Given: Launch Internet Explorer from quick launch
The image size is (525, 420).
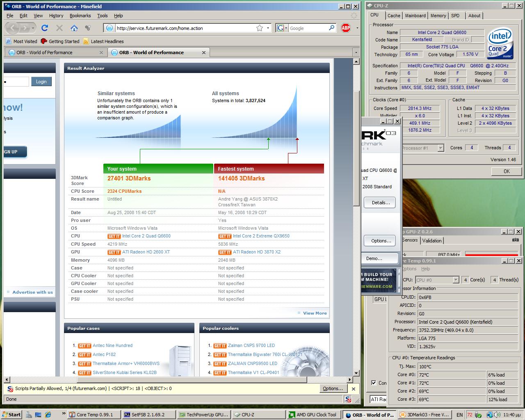Looking at the screenshot, I should tap(48, 415).
